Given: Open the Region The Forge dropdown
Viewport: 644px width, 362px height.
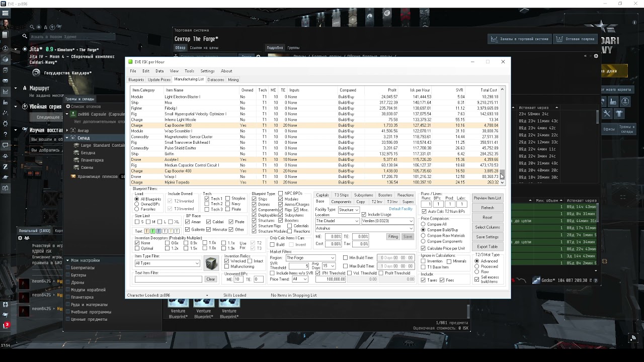Looking at the screenshot, I should (310, 258).
